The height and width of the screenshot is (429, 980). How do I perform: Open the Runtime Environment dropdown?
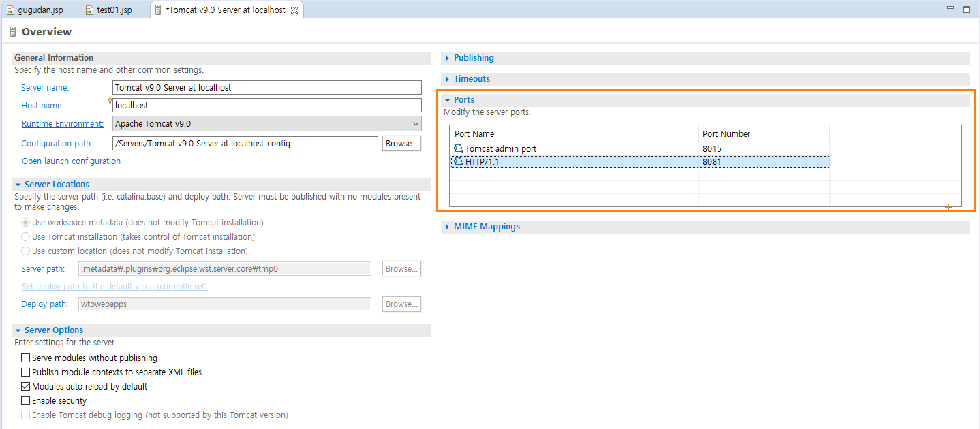pyautogui.click(x=267, y=123)
